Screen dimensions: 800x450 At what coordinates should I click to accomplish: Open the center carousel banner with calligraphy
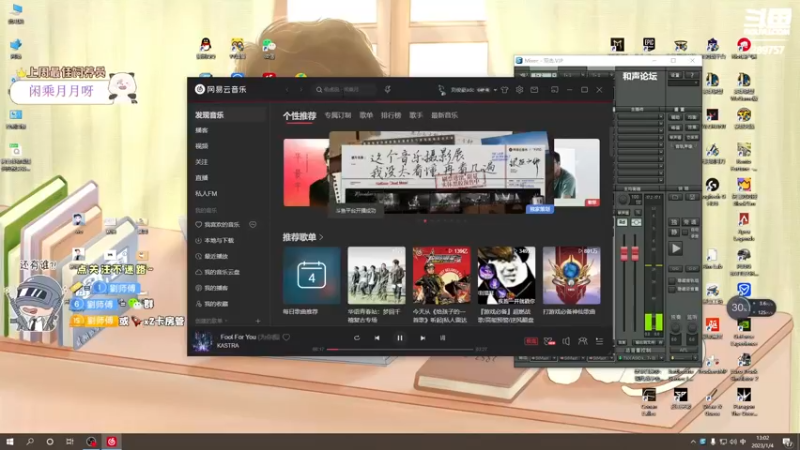441,172
